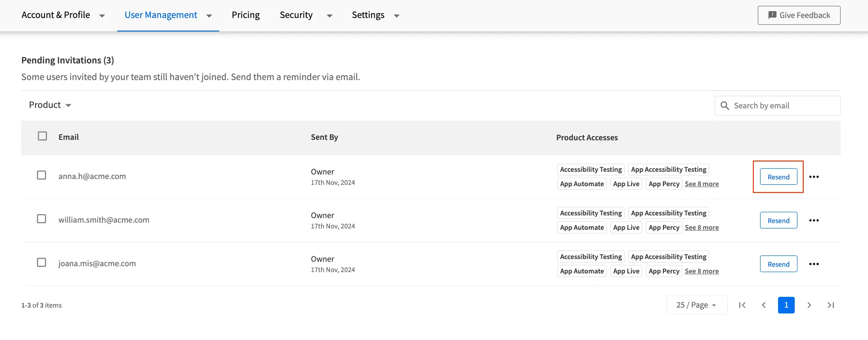Open the Pricing tab
Screen dimensions: 868x340
(x=246, y=15)
